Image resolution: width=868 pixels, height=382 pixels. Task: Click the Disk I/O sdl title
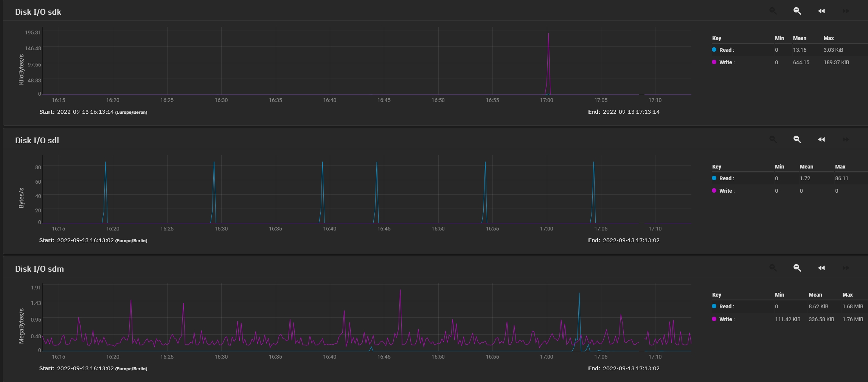[x=37, y=140]
